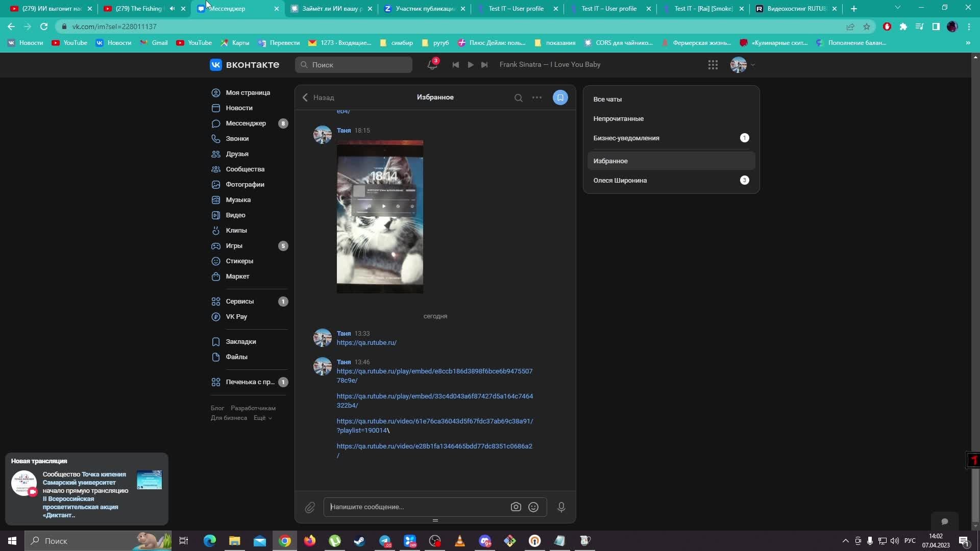Open the https://qa.rutube.ru/ link
980x551 pixels.
366,343
